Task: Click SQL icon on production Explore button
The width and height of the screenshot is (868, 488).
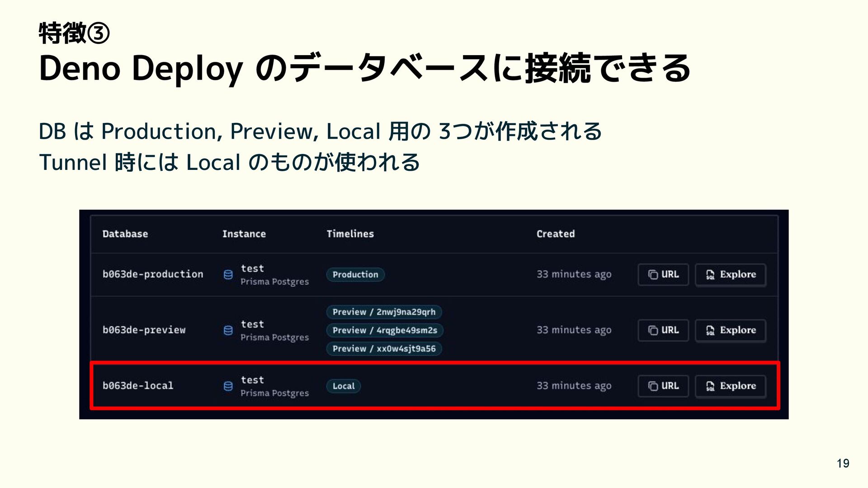Action: click(x=710, y=275)
